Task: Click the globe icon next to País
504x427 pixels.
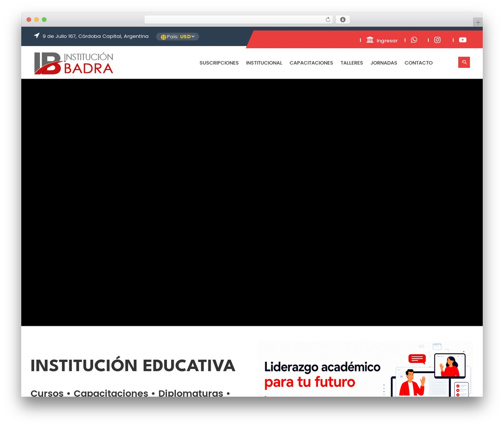Action: point(163,37)
